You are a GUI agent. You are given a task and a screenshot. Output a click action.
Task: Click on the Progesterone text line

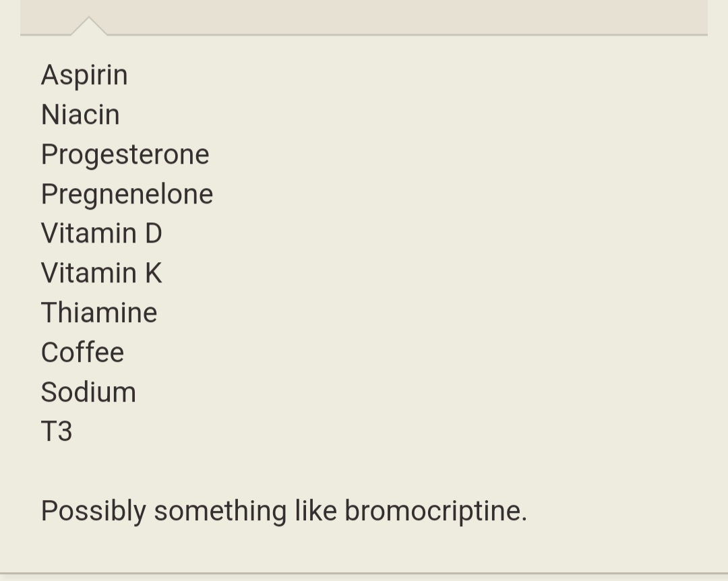pyautogui.click(x=125, y=154)
